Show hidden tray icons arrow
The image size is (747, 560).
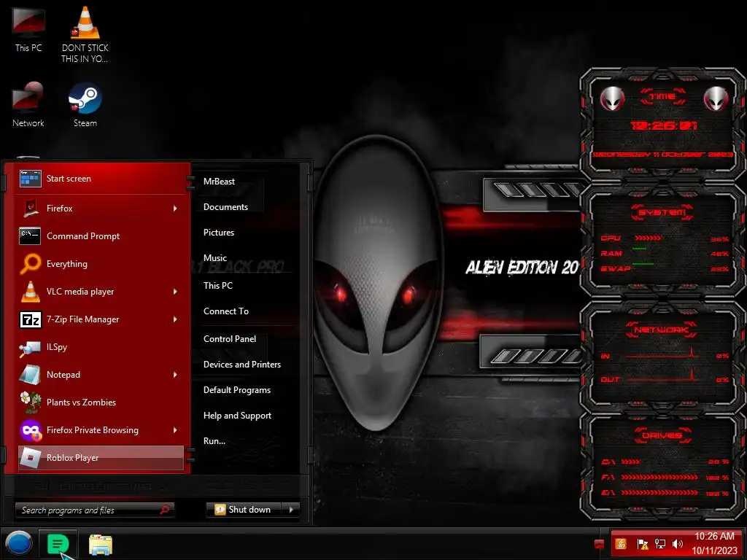pyautogui.click(x=600, y=544)
